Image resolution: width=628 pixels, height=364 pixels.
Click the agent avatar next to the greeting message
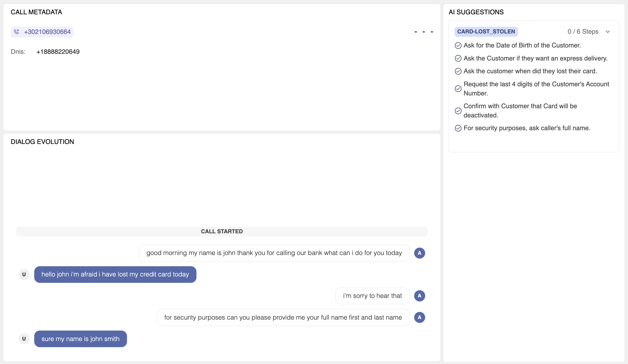(419, 253)
